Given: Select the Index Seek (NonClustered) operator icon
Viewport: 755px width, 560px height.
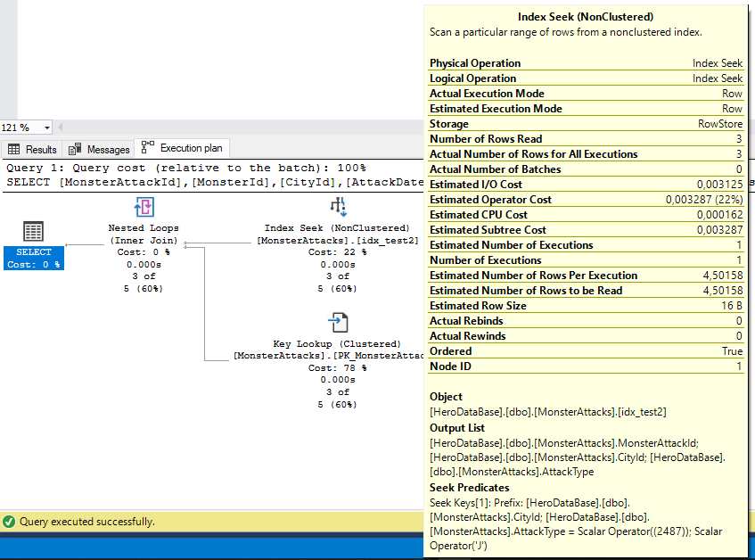Looking at the screenshot, I should pos(338,207).
